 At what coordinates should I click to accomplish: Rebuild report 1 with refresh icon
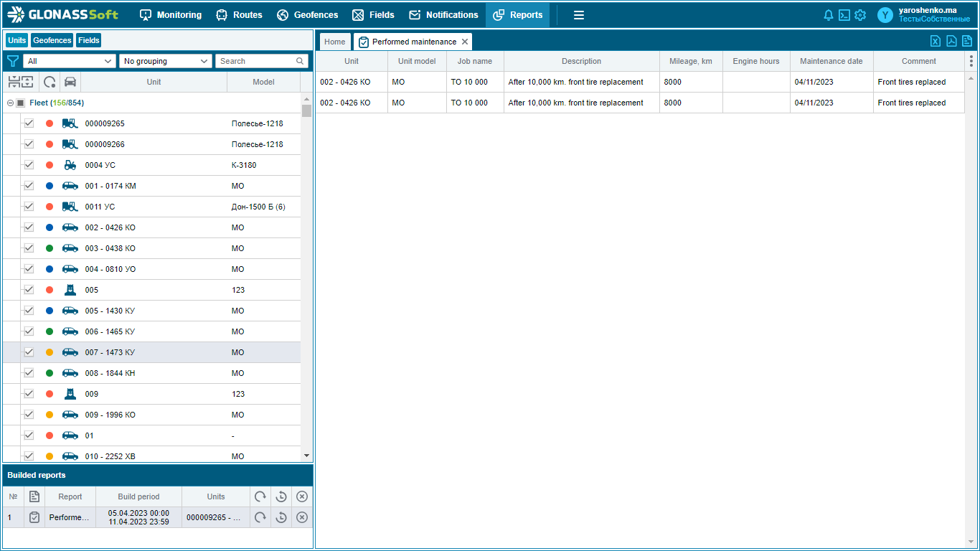click(260, 517)
